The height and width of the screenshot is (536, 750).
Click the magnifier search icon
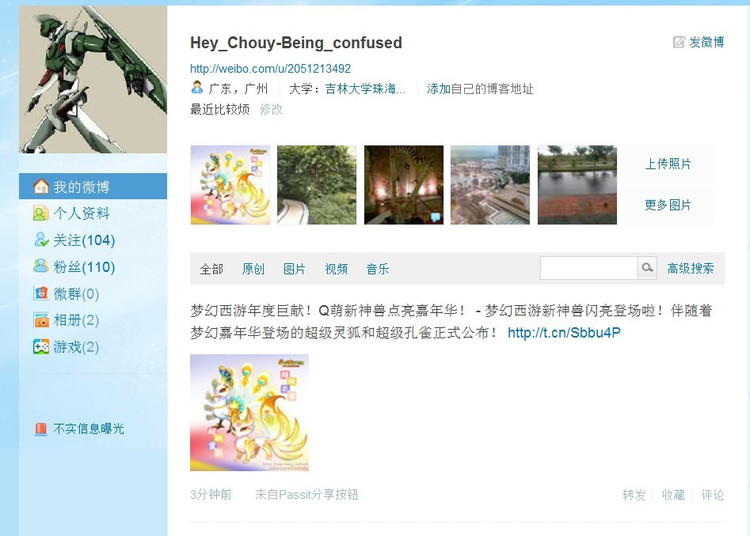click(x=647, y=268)
